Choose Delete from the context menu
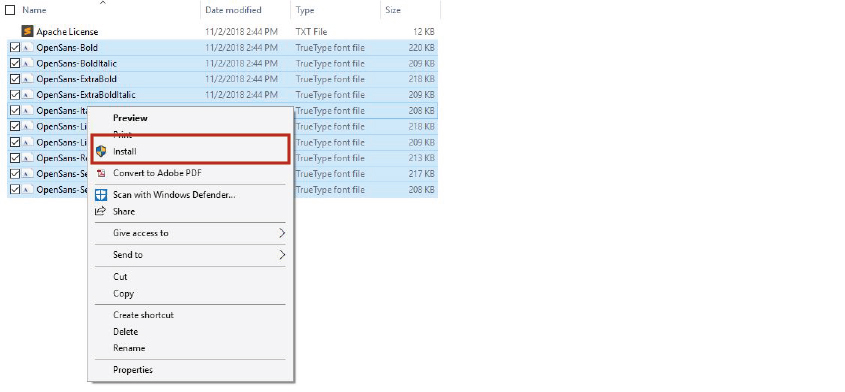 pos(126,332)
